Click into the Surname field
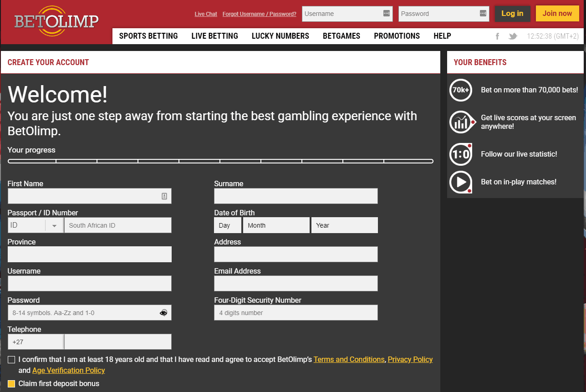Screen dimensions: 586x392 (x=296, y=196)
